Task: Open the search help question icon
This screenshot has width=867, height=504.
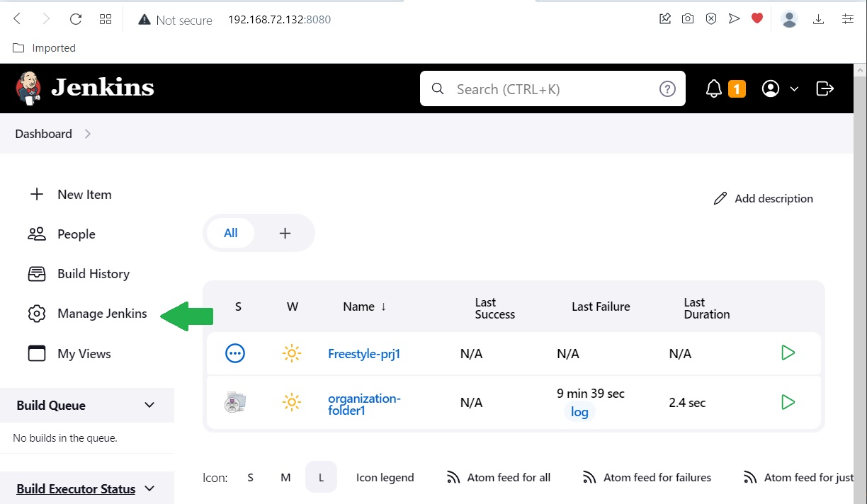Action: tap(667, 89)
